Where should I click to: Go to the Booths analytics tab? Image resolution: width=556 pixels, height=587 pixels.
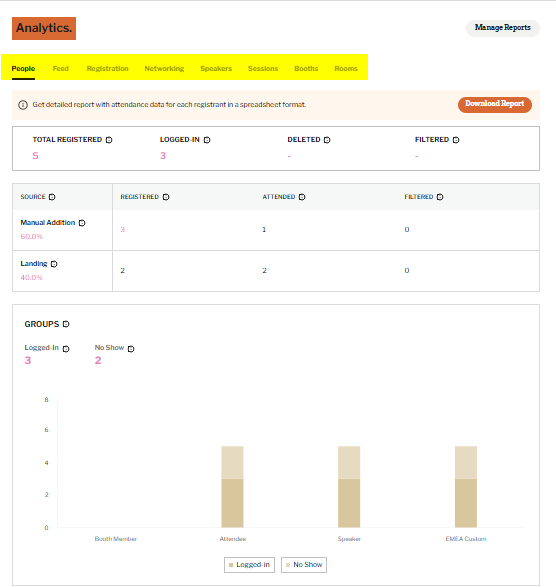(x=306, y=69)
